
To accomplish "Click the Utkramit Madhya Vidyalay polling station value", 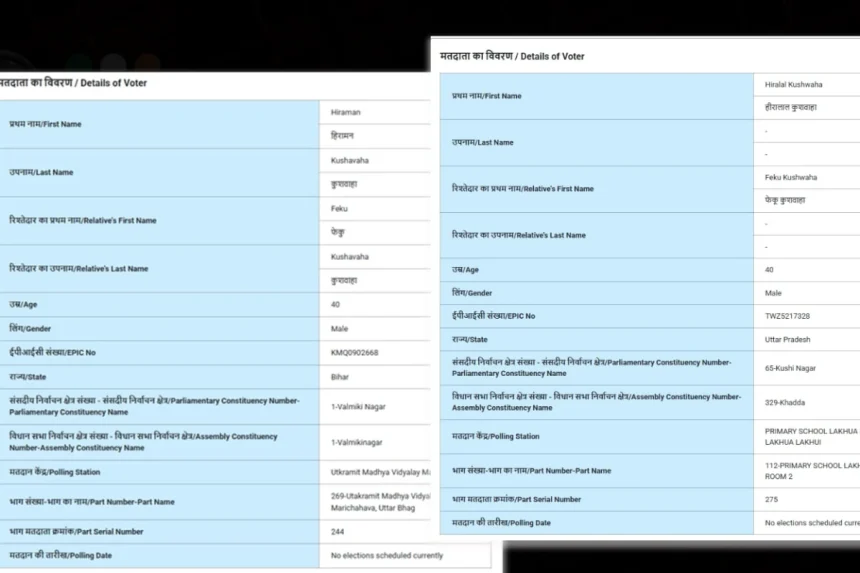I will tap(380, 472).
